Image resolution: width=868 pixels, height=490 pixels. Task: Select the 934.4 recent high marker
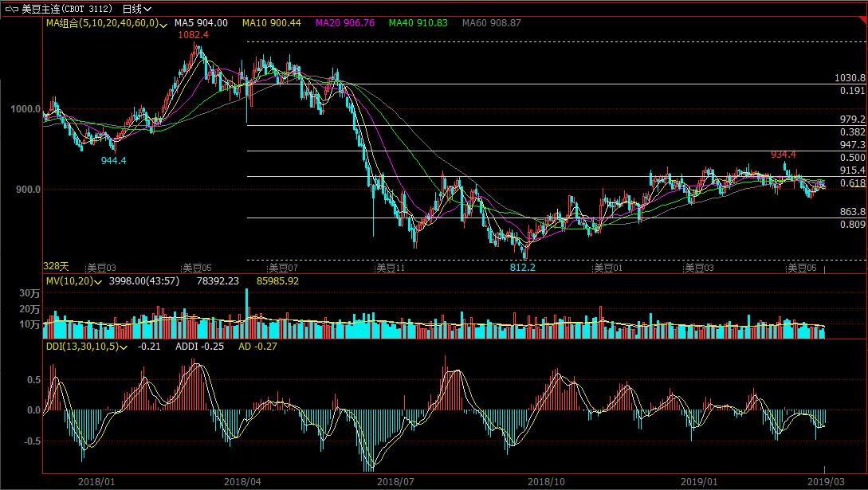tap(784, 155)
